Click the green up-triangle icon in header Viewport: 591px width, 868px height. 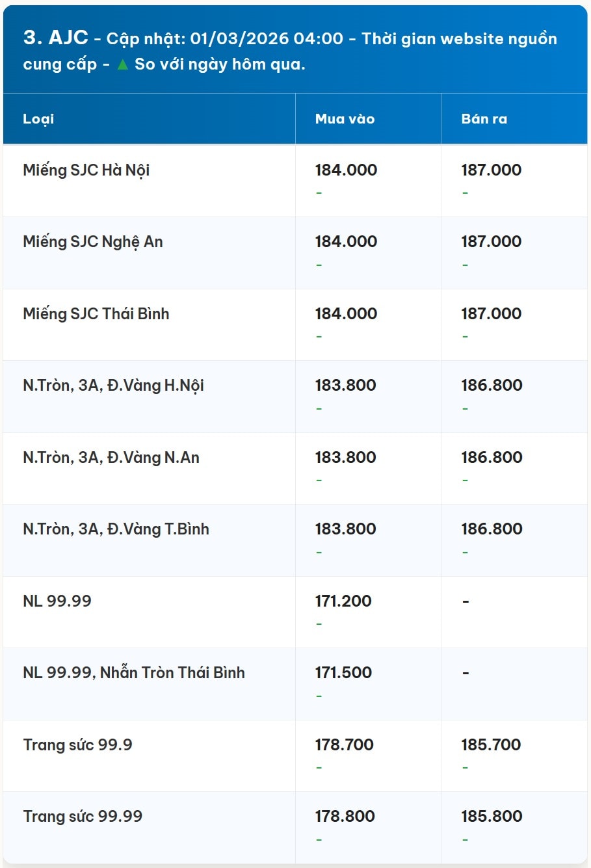[122, 64]
